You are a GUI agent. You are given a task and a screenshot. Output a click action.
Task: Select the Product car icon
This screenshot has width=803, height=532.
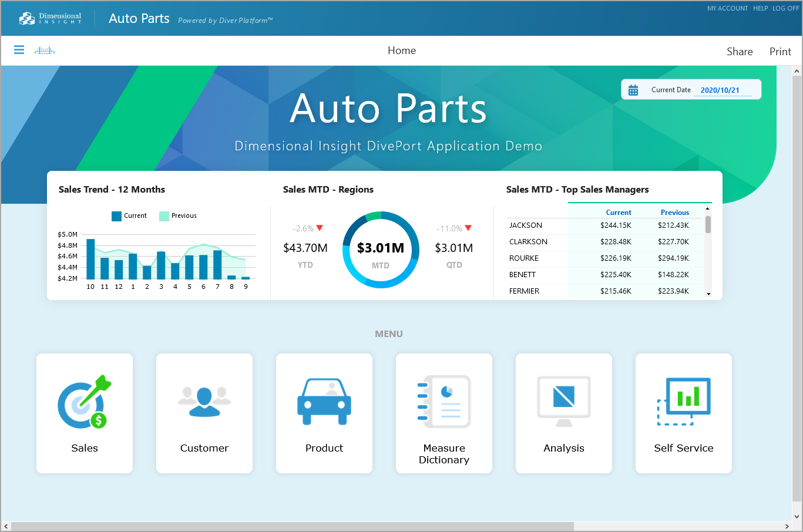(324, 401)
